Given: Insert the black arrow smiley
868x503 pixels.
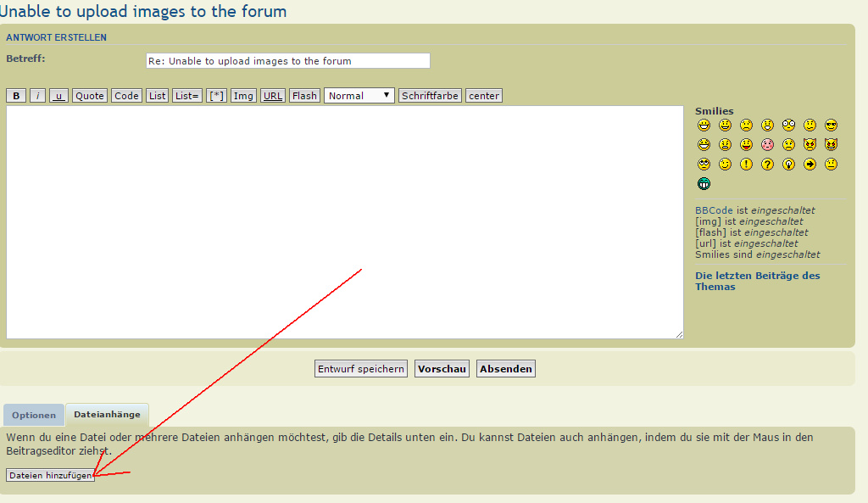Looking at the screenshot, I should 810,165.
